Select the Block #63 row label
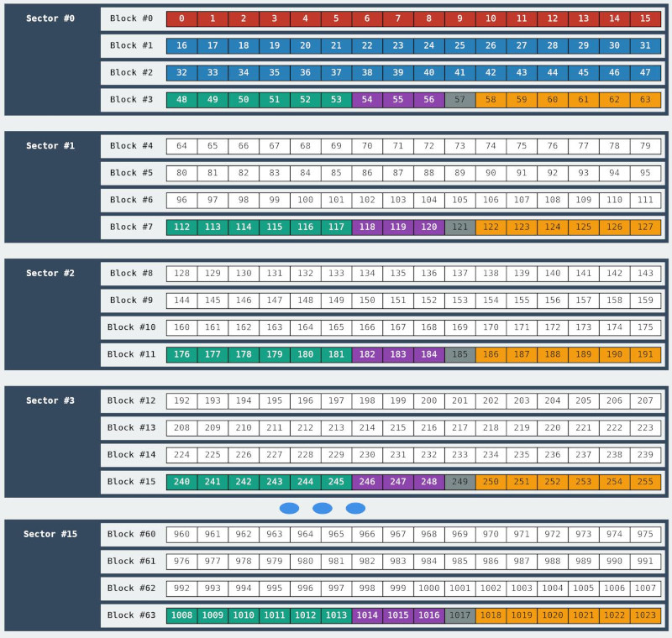Screen dimensions: 672x638 point(131,615)
